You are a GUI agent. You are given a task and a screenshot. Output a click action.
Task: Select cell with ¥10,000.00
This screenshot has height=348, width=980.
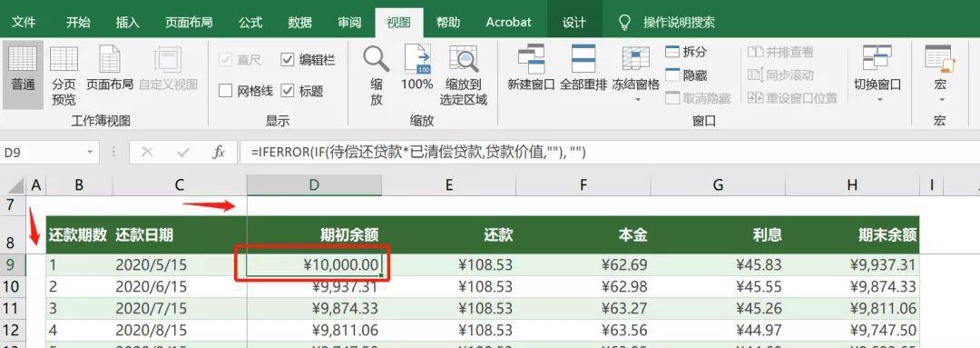(314, 264)
